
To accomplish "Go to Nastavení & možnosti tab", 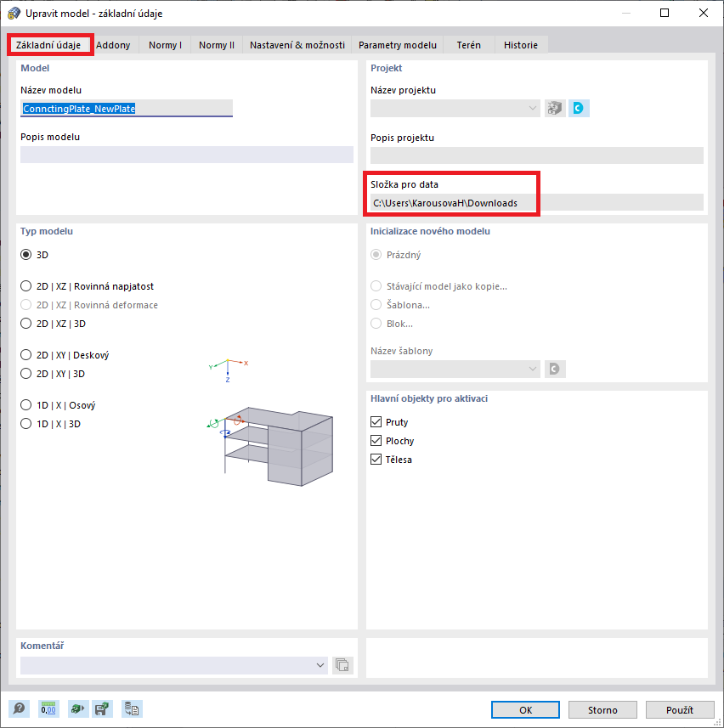I will [297, 45].
